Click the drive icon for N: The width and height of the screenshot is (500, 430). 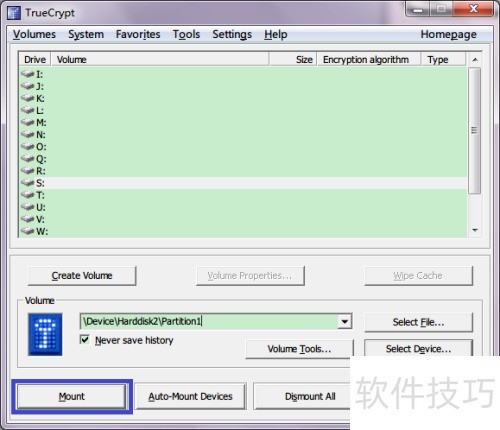28,134
